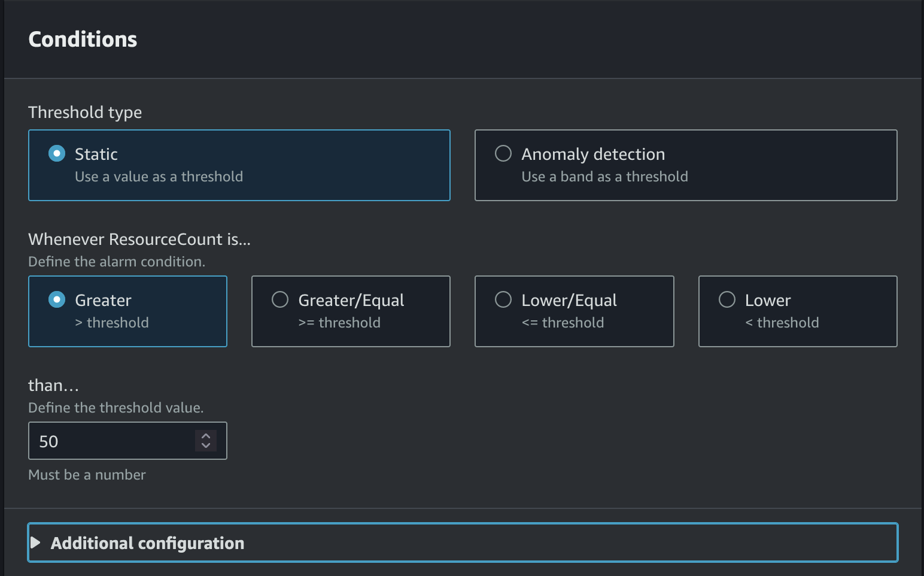The height and width of the screenshot is (576, 924).
Task: Click the Use a band as a threshold text
Action: pyautogui.click(x=604, y=176)
